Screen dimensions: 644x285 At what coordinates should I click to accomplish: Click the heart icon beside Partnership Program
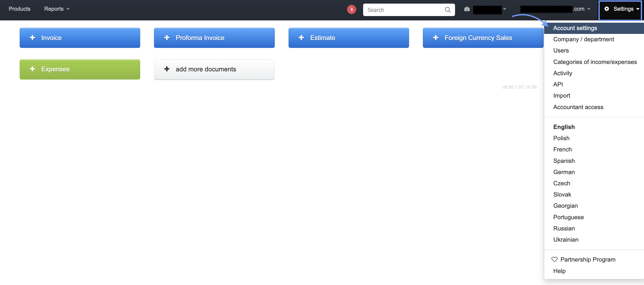click(x=554, y=259)
